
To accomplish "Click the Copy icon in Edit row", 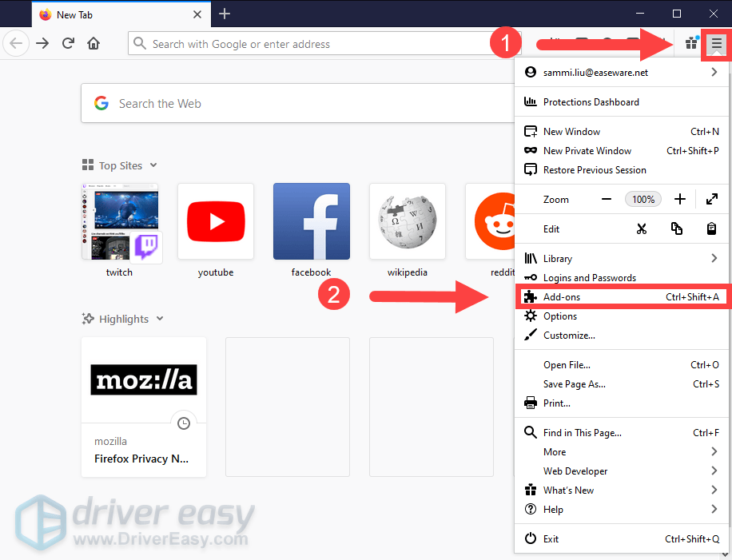I will [677, 228].
